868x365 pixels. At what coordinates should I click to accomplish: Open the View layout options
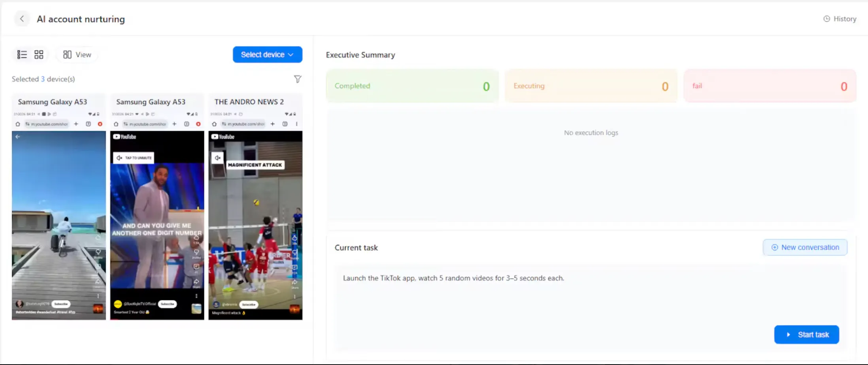coord(77,55)
